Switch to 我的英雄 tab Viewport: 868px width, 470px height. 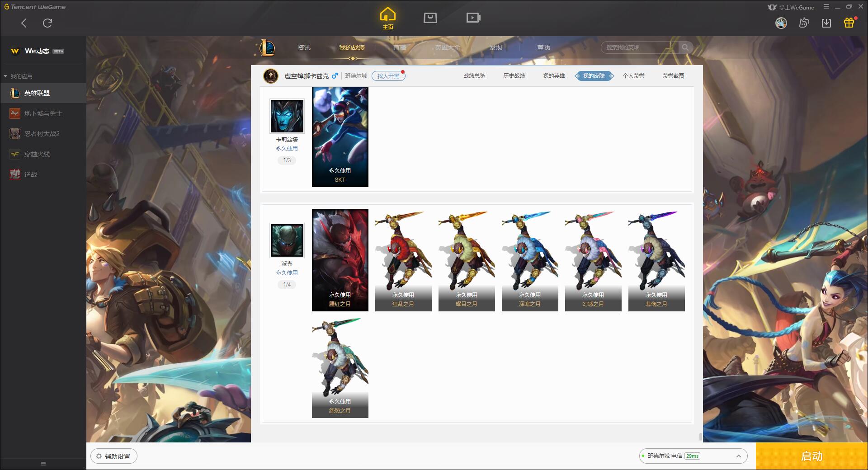(554, 76)
